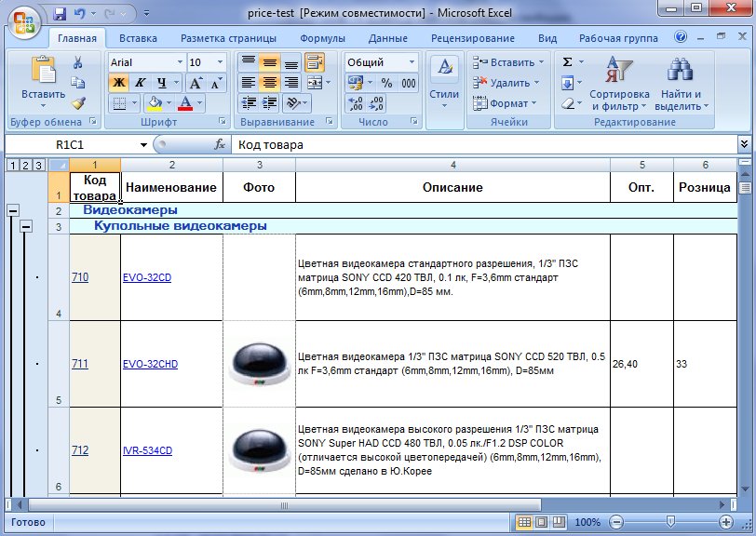Open the Рецензирование tab

point(473,38)
